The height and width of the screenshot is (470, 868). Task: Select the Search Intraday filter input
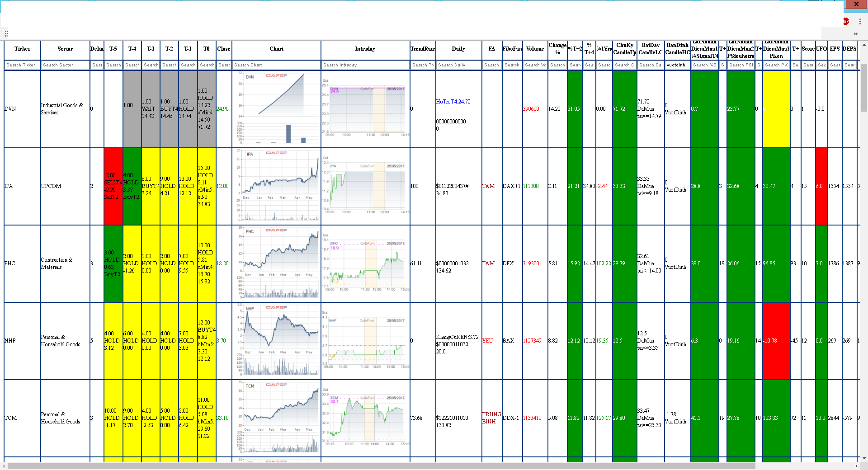point(365,65)
